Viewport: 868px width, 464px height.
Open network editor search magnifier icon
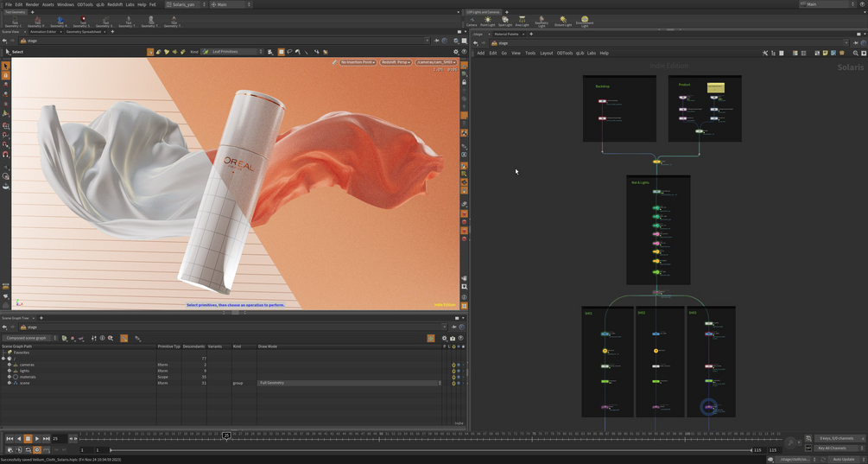point(855,54)
